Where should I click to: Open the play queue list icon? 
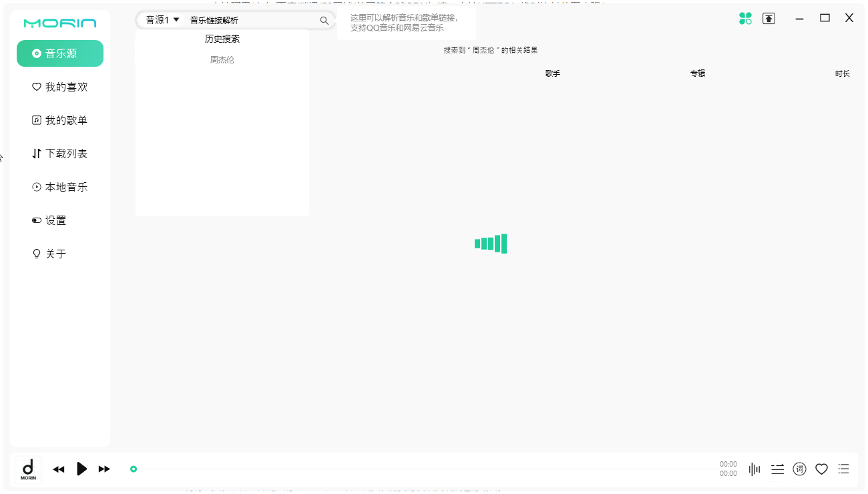tap(844, 469)
